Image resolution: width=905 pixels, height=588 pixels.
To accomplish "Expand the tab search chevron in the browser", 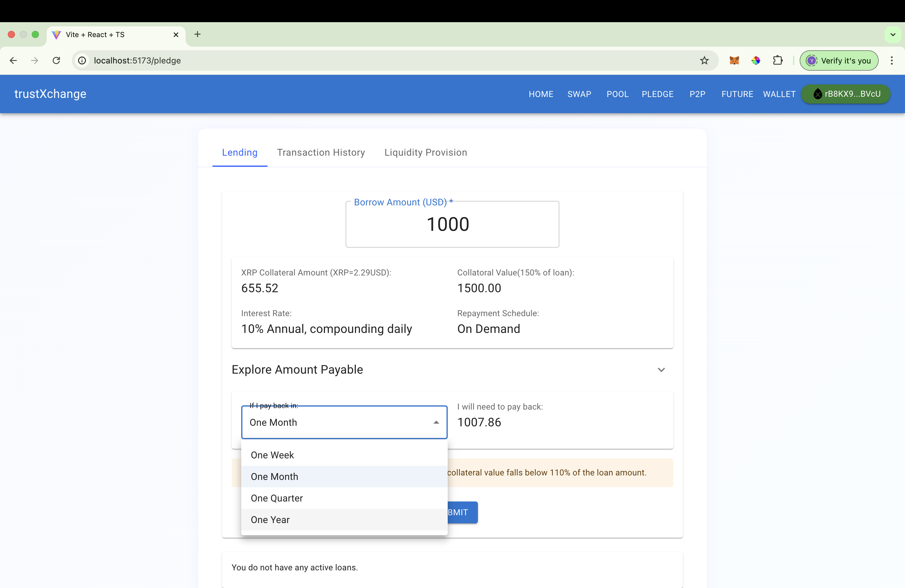I will click(892, 35).
